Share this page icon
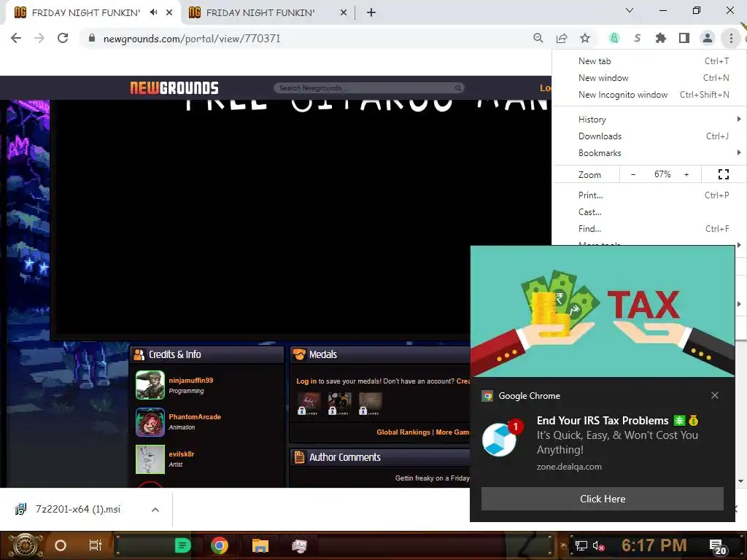The width and height of the screenshot is (747, 560). click(x=562, y=38)
